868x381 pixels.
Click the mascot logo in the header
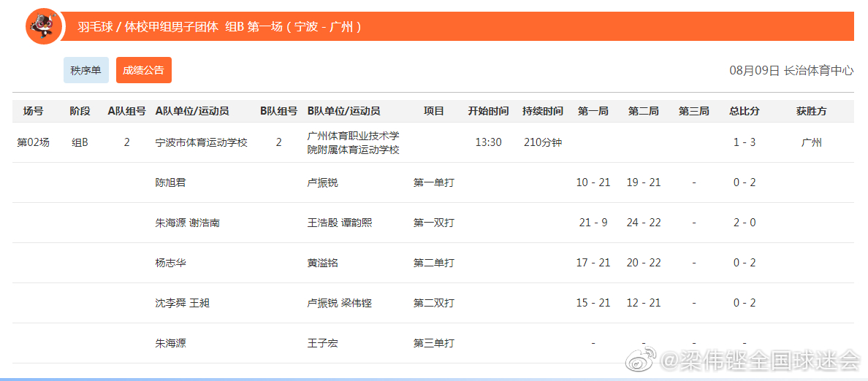point(43,27)
